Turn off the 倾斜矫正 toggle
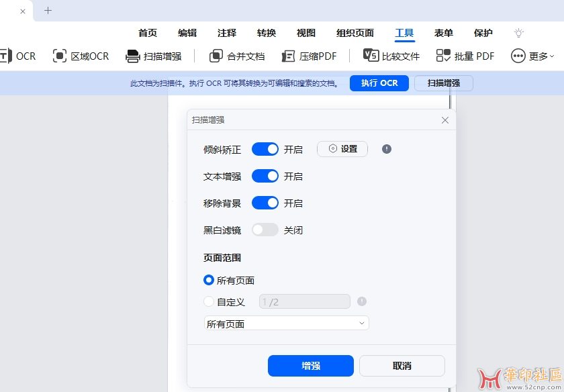 [x=265, y=149]
